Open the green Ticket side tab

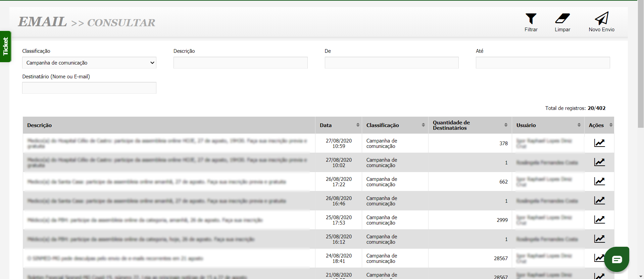click(5, 46)
